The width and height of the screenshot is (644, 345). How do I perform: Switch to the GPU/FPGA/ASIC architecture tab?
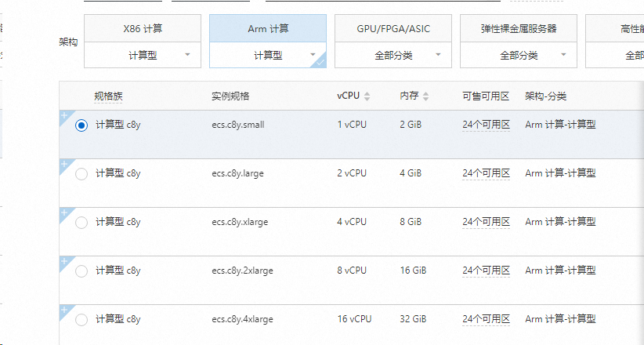point(393,29)
